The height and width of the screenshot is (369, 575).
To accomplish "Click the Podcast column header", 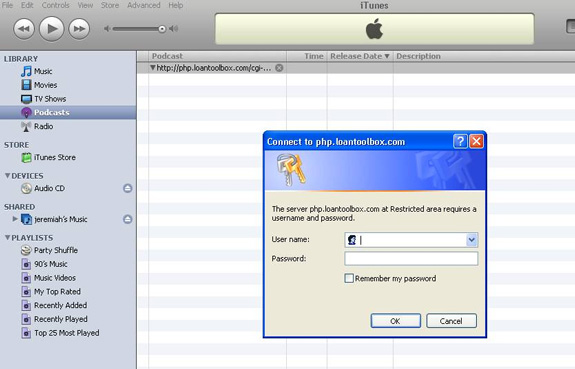I will click(217, 56).
